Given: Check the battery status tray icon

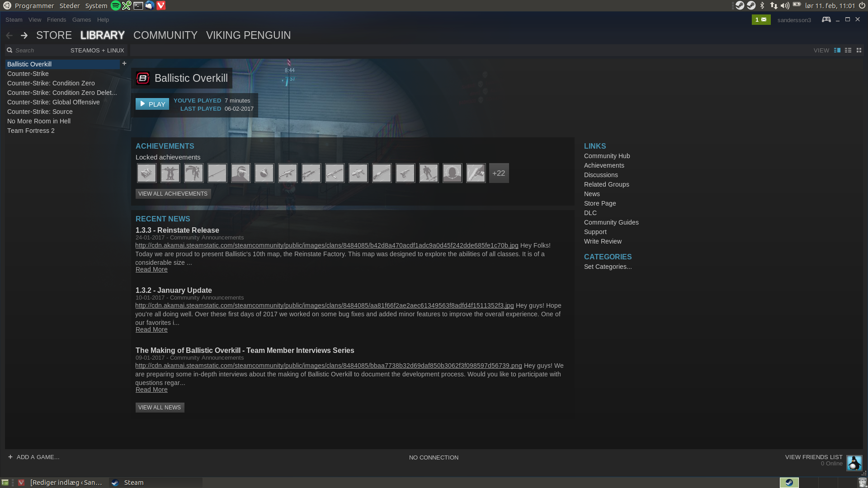Looking at the screenshot, I should [797, 5].
